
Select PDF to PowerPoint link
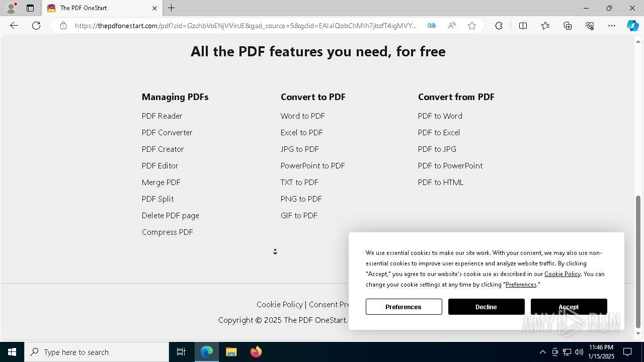click(x=450, y=165)
